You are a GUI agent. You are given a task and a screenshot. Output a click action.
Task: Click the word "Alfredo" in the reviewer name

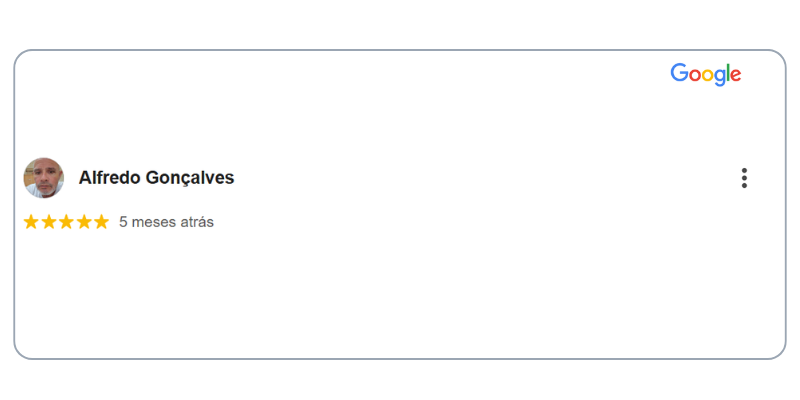click(109, 178)
